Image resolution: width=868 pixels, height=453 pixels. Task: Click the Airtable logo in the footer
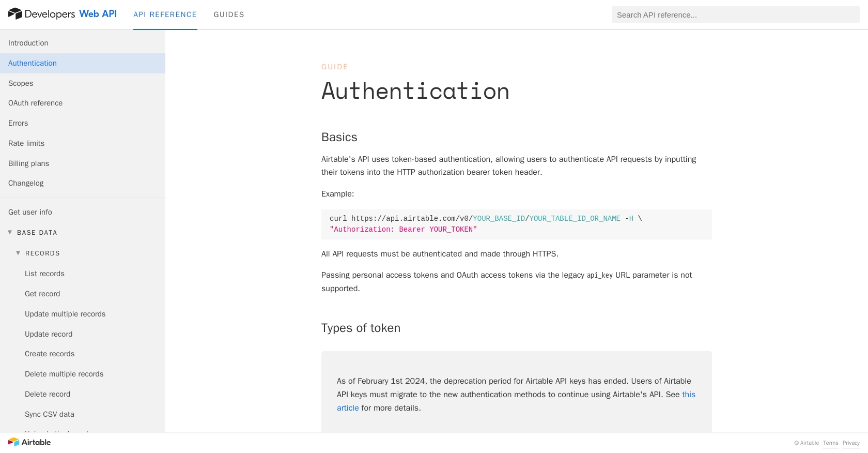point(29,442)
